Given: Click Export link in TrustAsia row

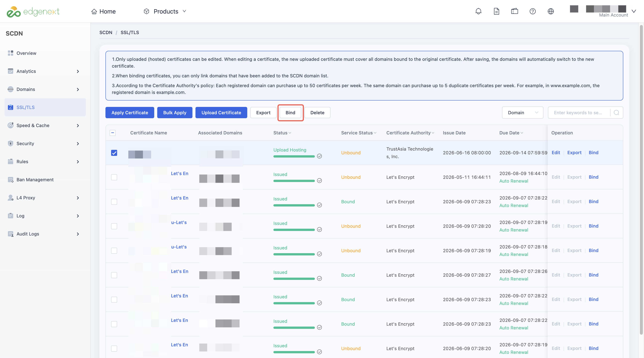Looking at the screenshot, I should (x=574, y=153).
